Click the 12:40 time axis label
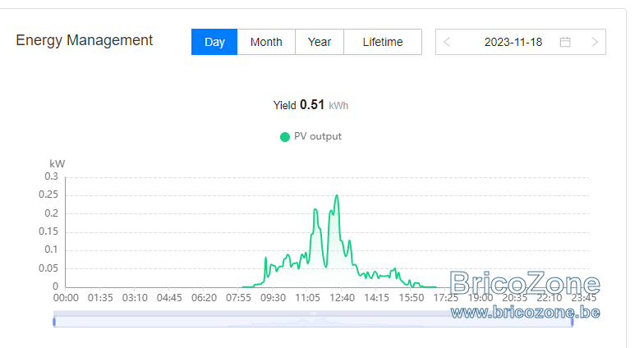Viewport: 644px width, 348px height. [x=342, y=298]
